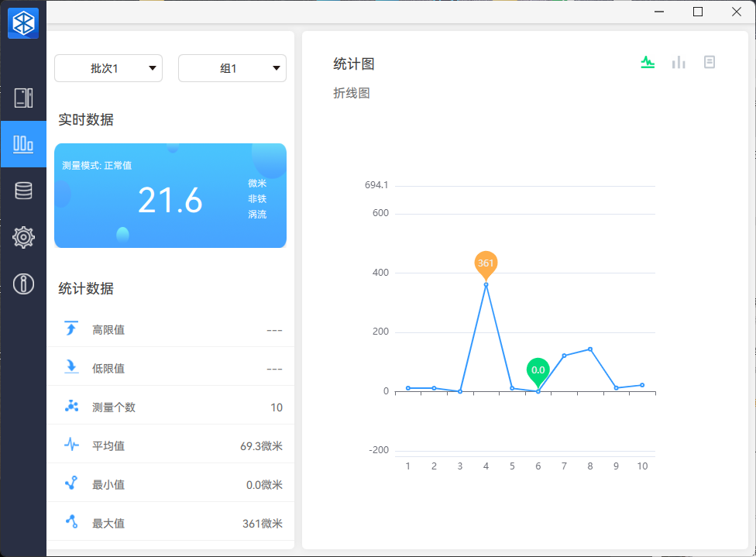The image size is (756, 557).
Task: Click the 最小值 icon
Action: coord(71,483)
